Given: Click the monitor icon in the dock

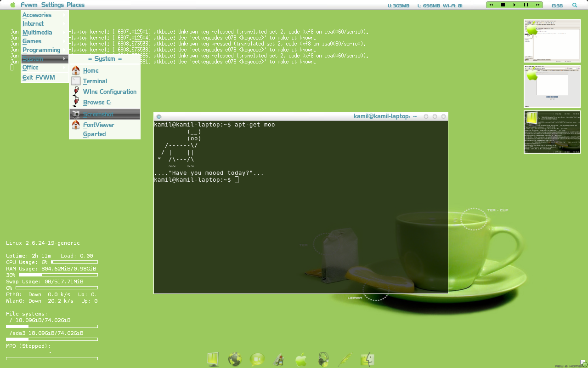Looking at the screenshot, I should click(x=213, y=359).
